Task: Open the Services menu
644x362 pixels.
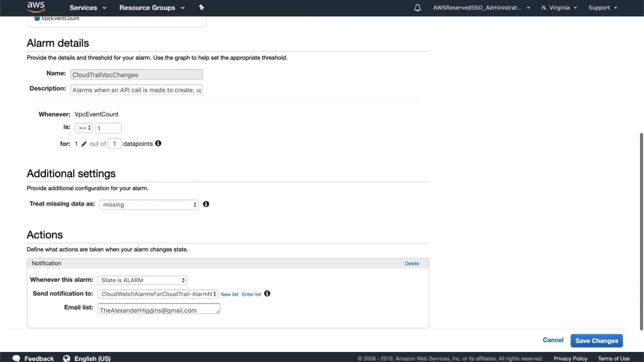Action: (88, 8)
